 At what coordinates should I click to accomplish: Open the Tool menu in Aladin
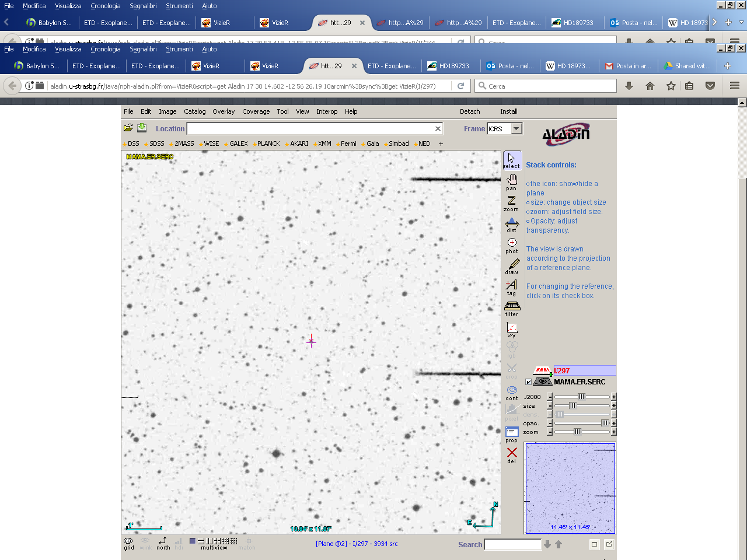pos(283,111)
